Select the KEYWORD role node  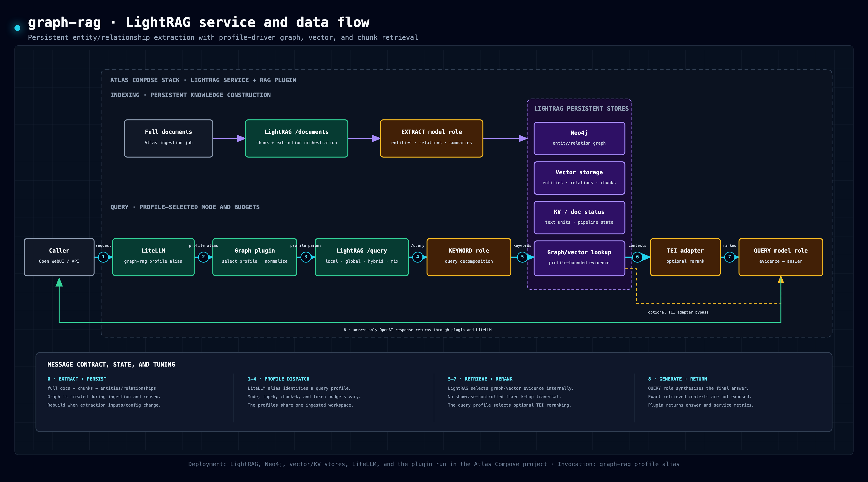469,257
